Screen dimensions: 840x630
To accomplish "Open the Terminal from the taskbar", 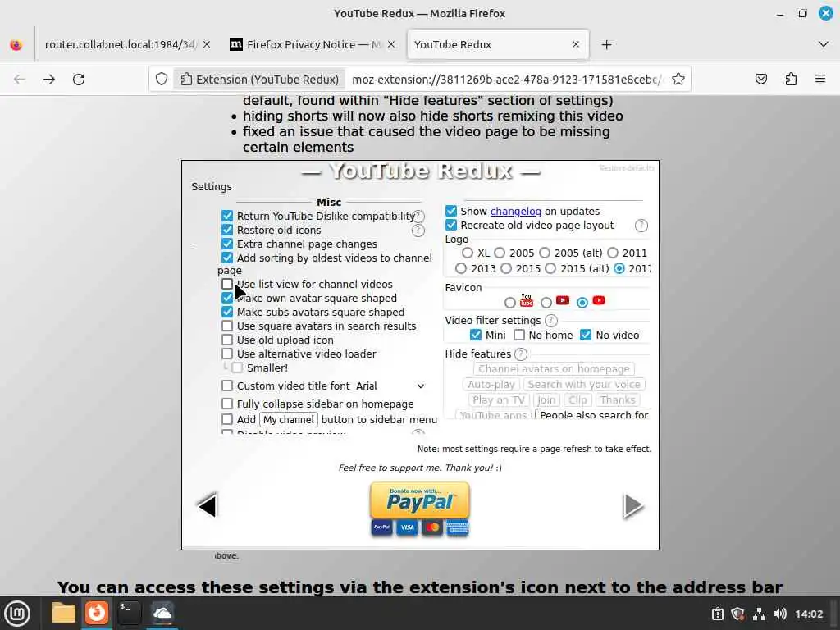I will (129, 613).
